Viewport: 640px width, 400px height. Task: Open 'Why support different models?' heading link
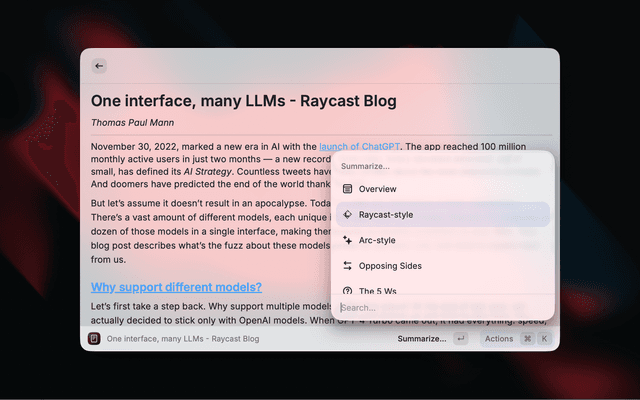pos(176,288)
